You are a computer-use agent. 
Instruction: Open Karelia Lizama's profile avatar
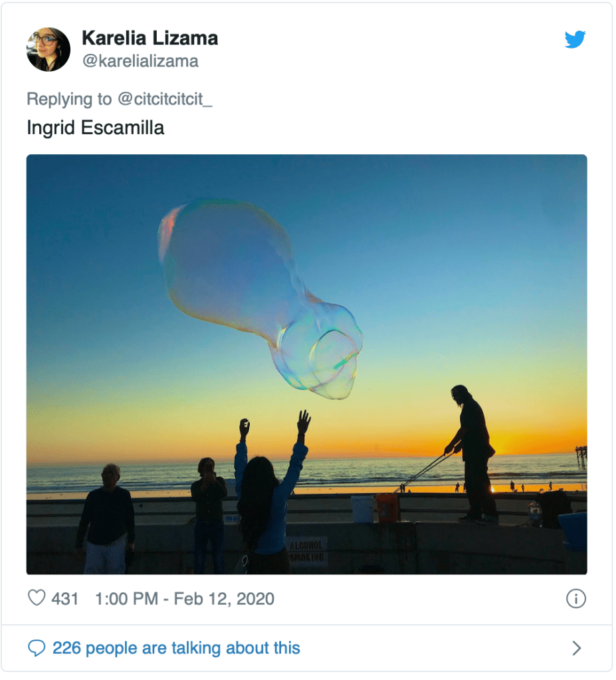49,49
